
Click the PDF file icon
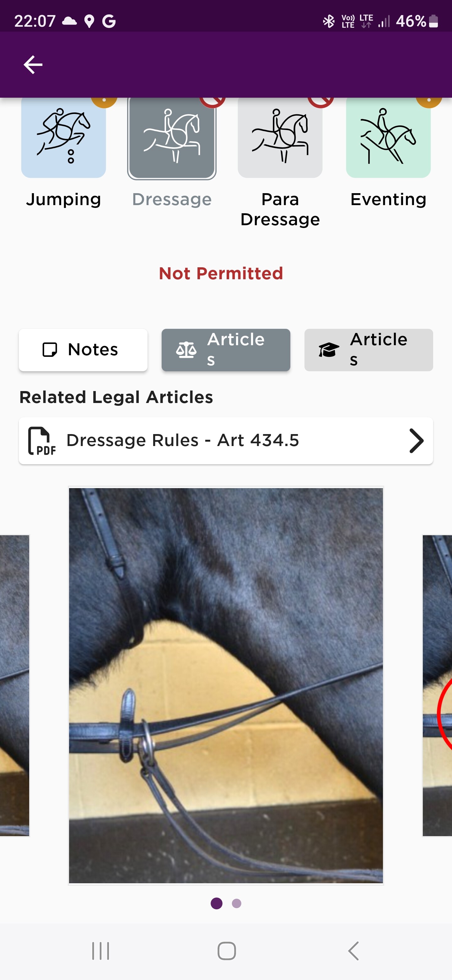click(42, 441)
